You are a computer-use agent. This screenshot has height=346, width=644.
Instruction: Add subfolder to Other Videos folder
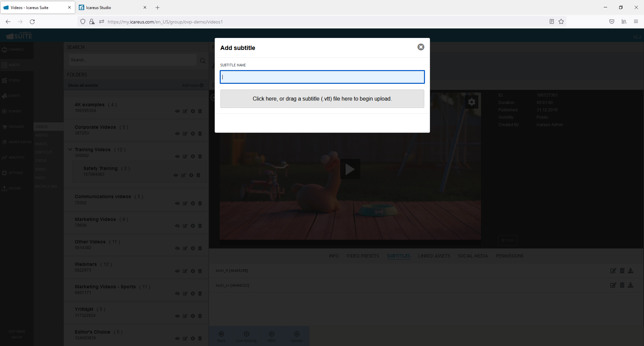point(193,248)
